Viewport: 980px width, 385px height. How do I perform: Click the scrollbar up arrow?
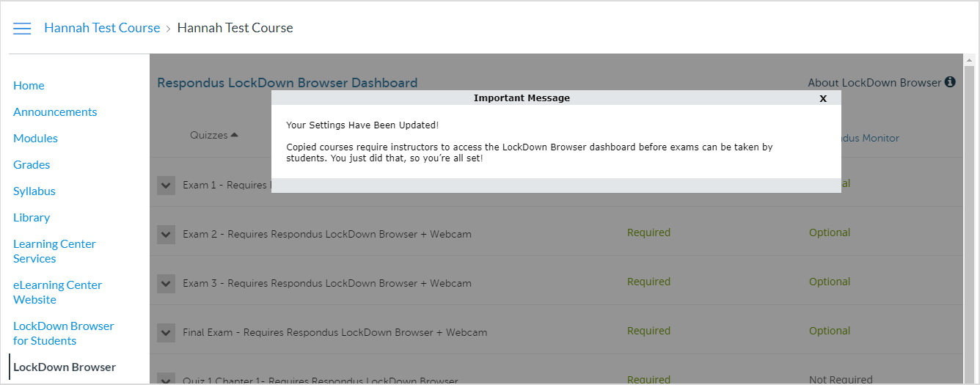(969, 60)
